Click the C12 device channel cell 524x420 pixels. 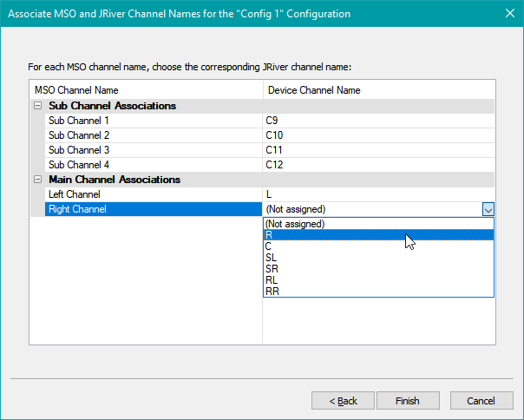pos(378,165)
